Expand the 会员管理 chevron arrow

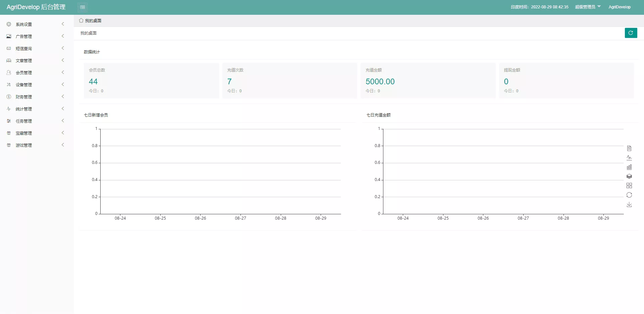[x=63, y=73]
